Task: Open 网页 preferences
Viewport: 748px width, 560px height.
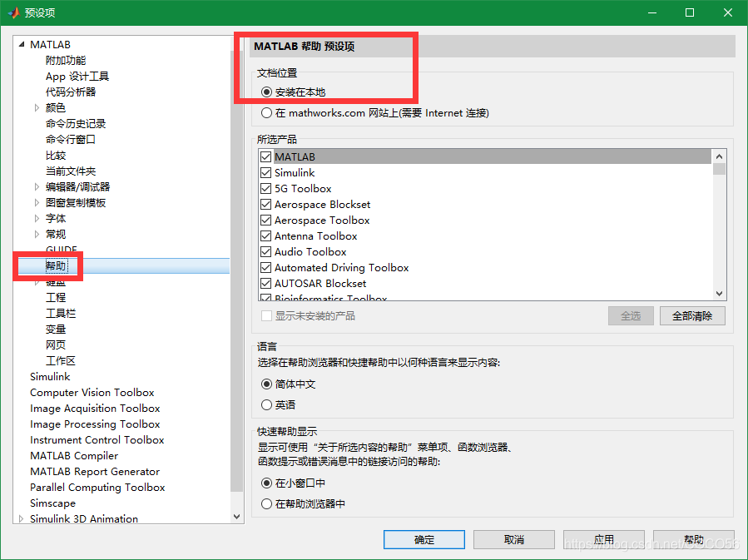Action: click(x=56, y=344)
